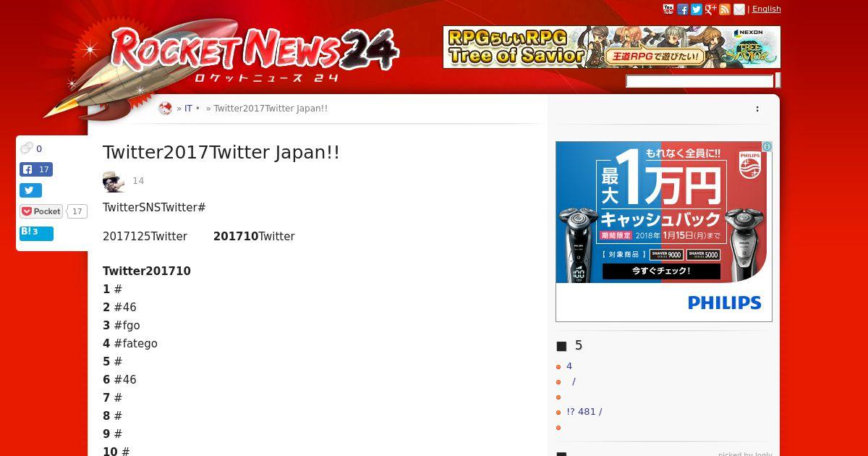This screenshot has height=456, width=868.
Task: Click list entry '2 #46'
Action: click(x=119, y=308)
